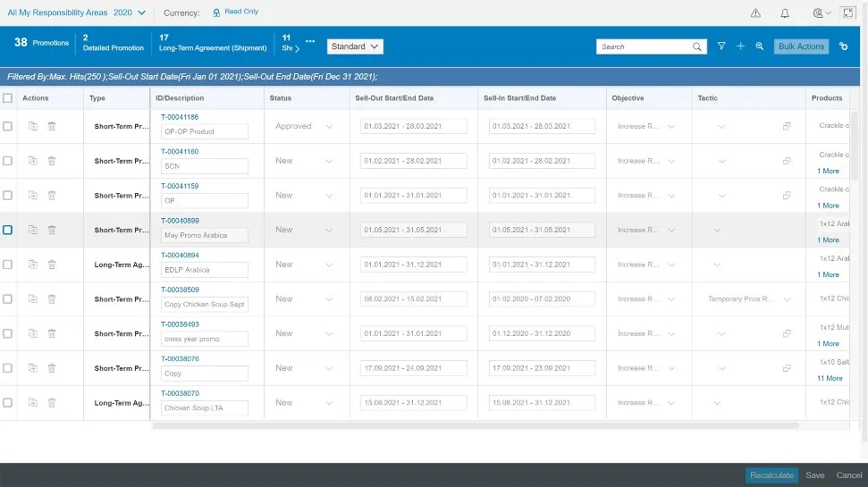The width and height of the screenshot is (868, 487).
Task: Open the notifications bell icon
Action: pyautogui.click(x=785, y=13)
